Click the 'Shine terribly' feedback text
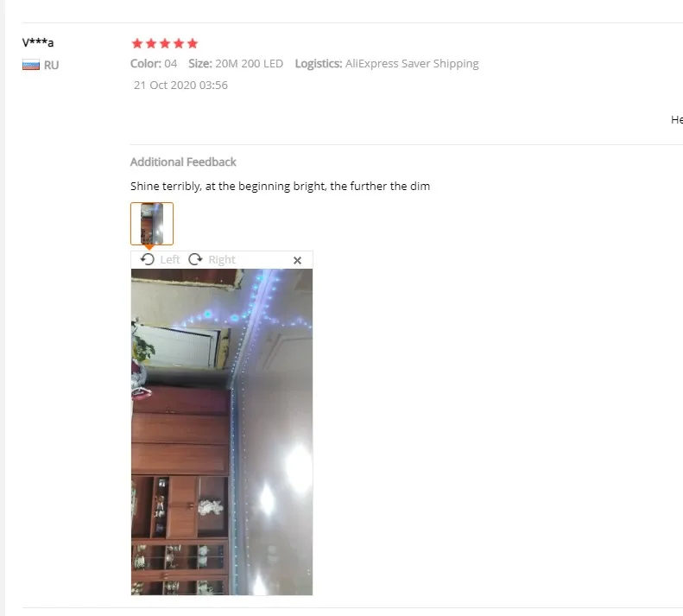The image size is (683, 616). (x=280, y=186)
